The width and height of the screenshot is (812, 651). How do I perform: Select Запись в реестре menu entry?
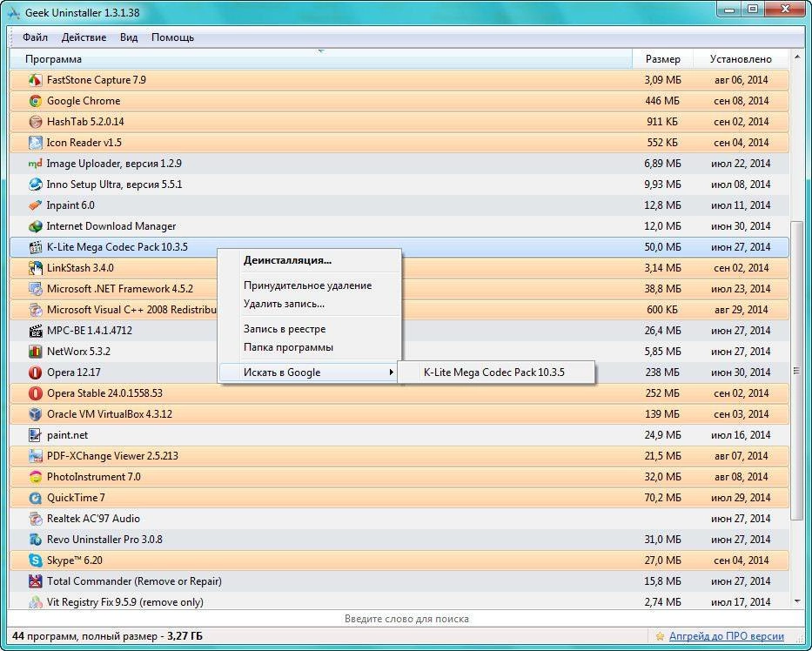click(310, 329)
